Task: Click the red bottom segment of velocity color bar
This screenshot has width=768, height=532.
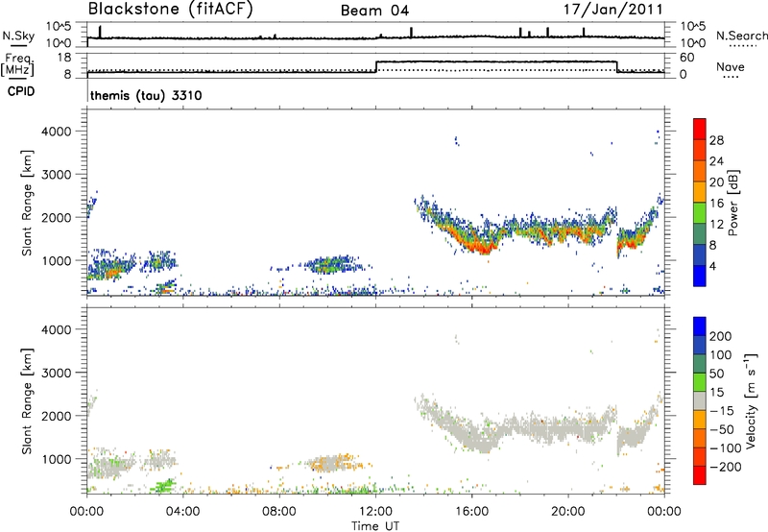Action: pyautogui.click(x=700, y=475)
